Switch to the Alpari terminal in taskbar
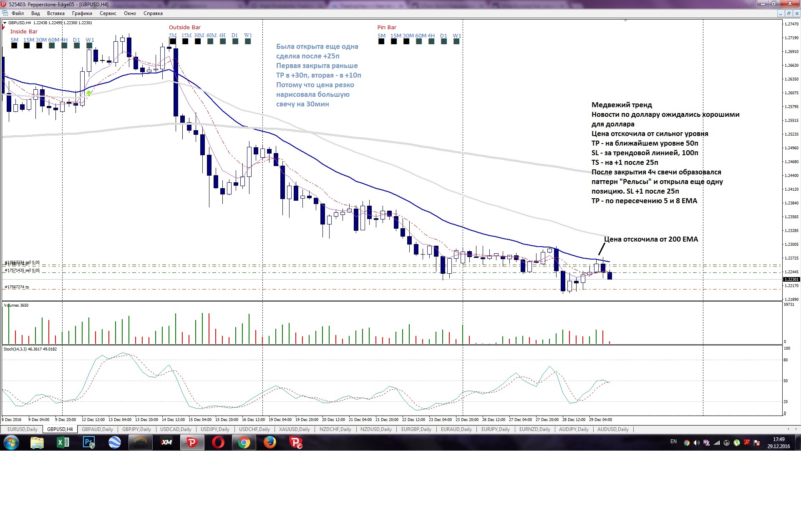The image size is (801, 532). 141,442
